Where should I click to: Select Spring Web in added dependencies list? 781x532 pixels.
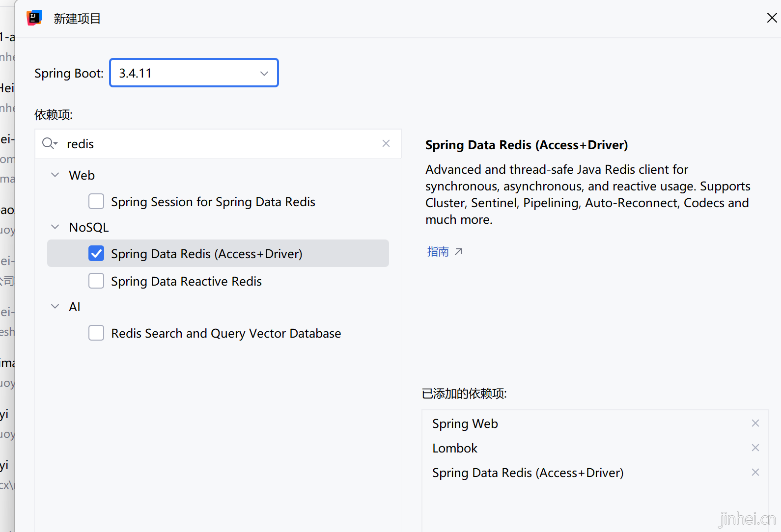[465, 424]
